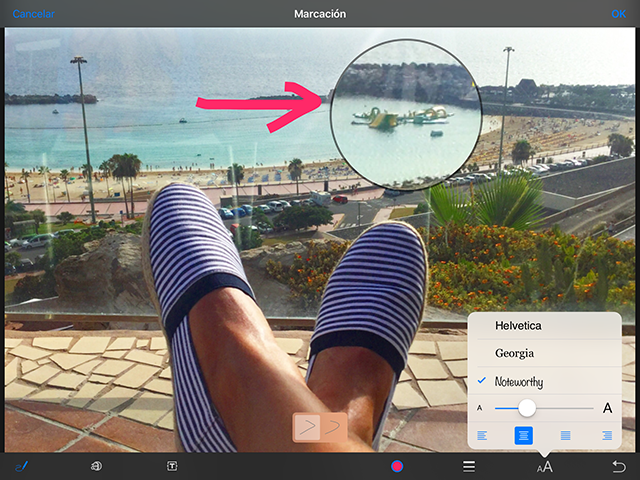Select the orange text box at bottom
Image resolution: width=640 pixels, height=480 pixels.
[x=320, y=427]
